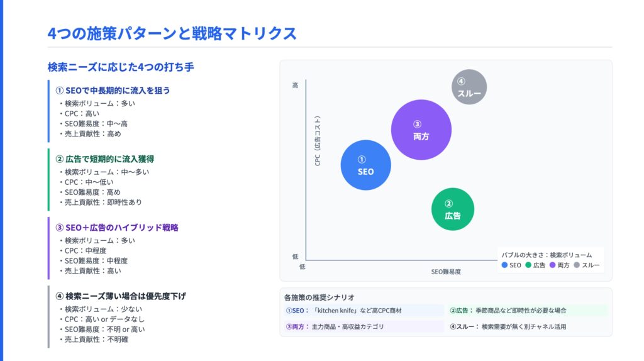Click the purple 両方 legend dot
This screenshot has height=361, width=644.
[553, 265]
